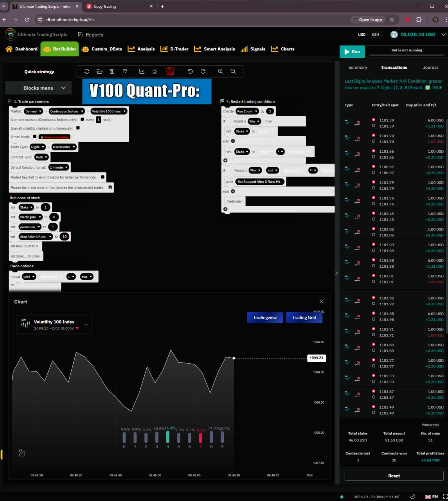The width and height of the screenshot is (448, 501).
Task: Undo the last action in the workspace toolbar
Action: click(191, 71)
